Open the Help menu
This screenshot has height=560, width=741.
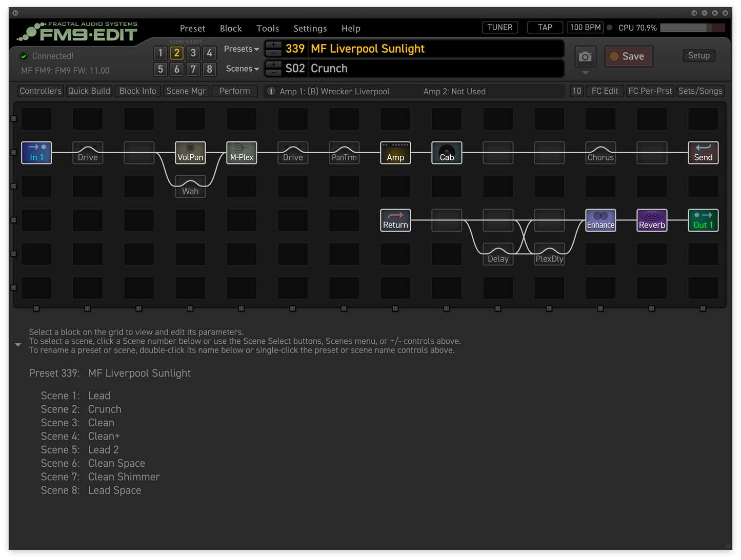click(x=351, y=29)
